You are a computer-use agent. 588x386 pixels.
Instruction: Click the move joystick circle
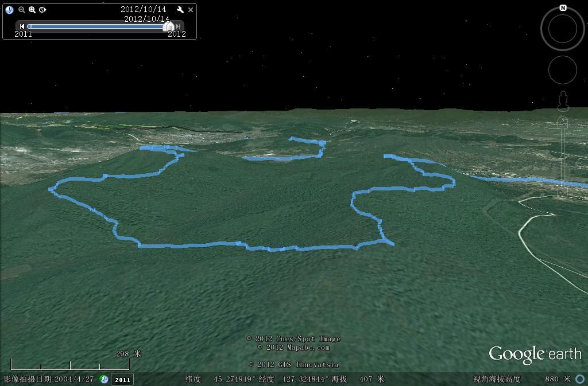click(x=563, y=70)
